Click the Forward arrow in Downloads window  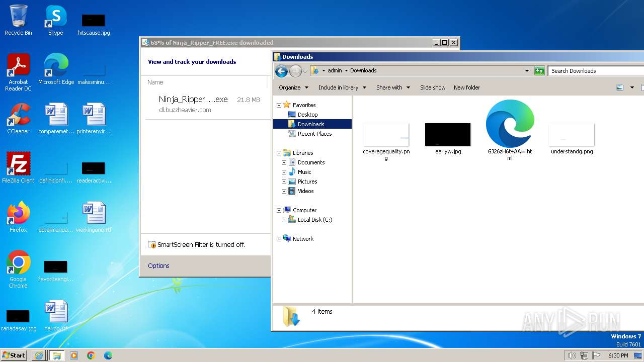295,71
